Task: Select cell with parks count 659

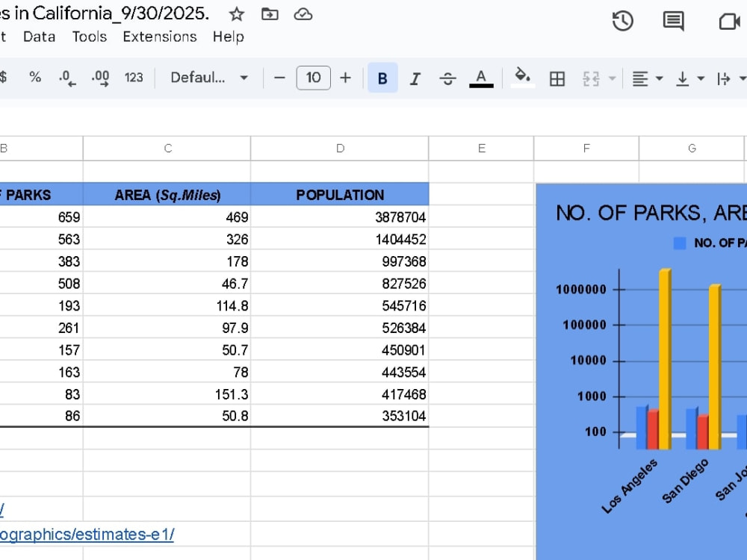Action: tap(41, 217)
